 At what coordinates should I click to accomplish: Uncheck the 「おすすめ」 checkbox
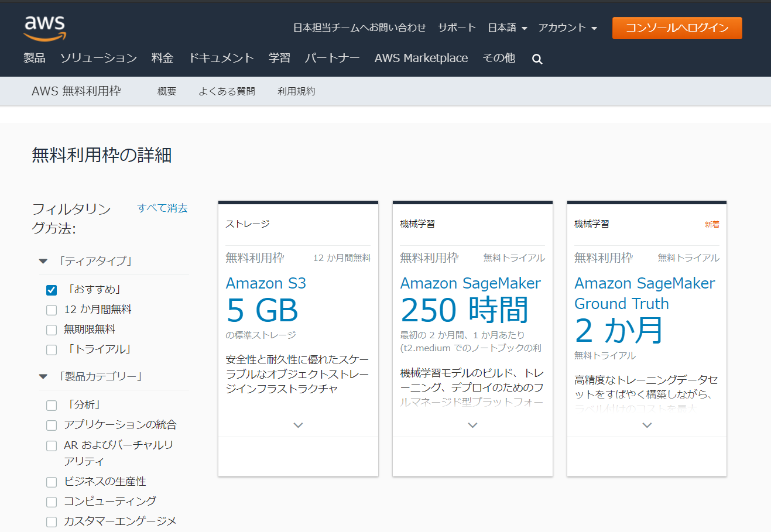[52, 290]
